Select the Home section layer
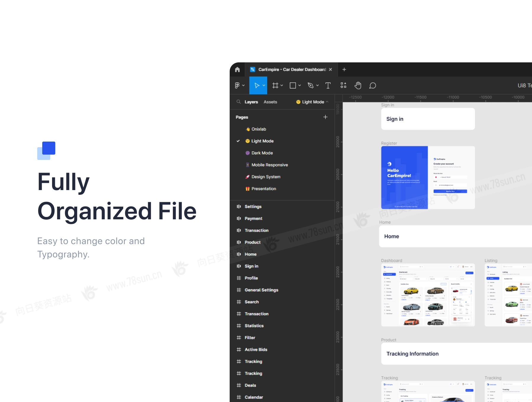Viewport: 532px width, 402px height. (x=282, y=254)
